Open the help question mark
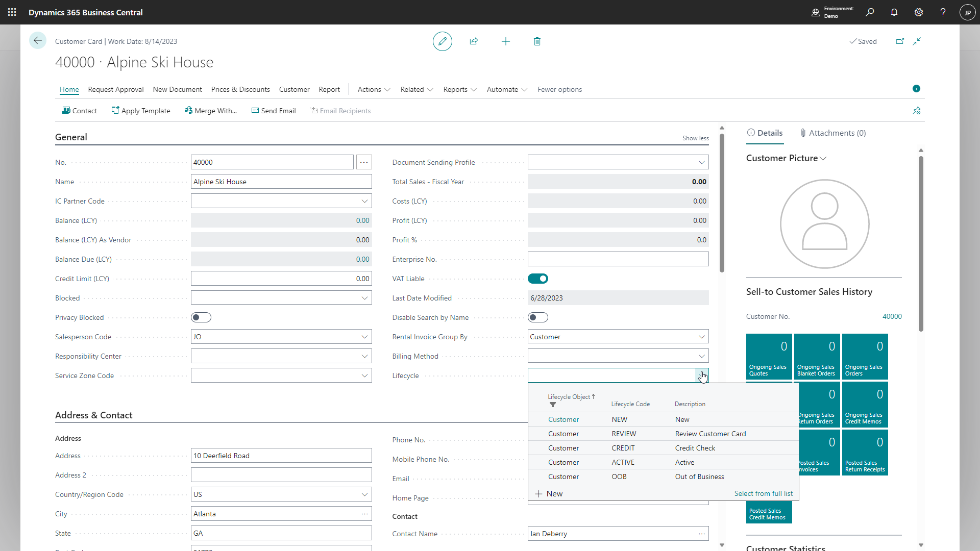Screen dimensions: 980x551 point(943,12)
